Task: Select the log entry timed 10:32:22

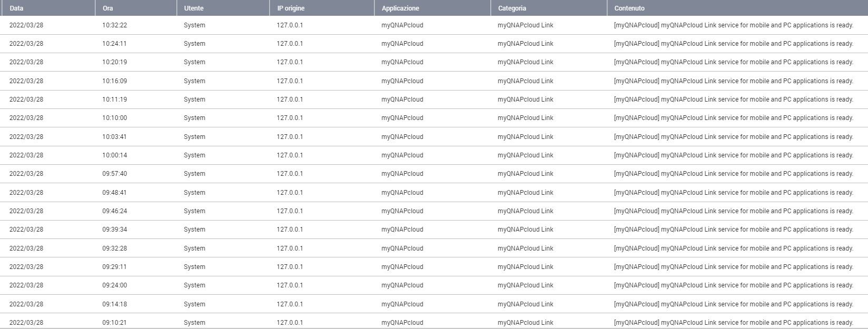Action: (x=114, y=25)
